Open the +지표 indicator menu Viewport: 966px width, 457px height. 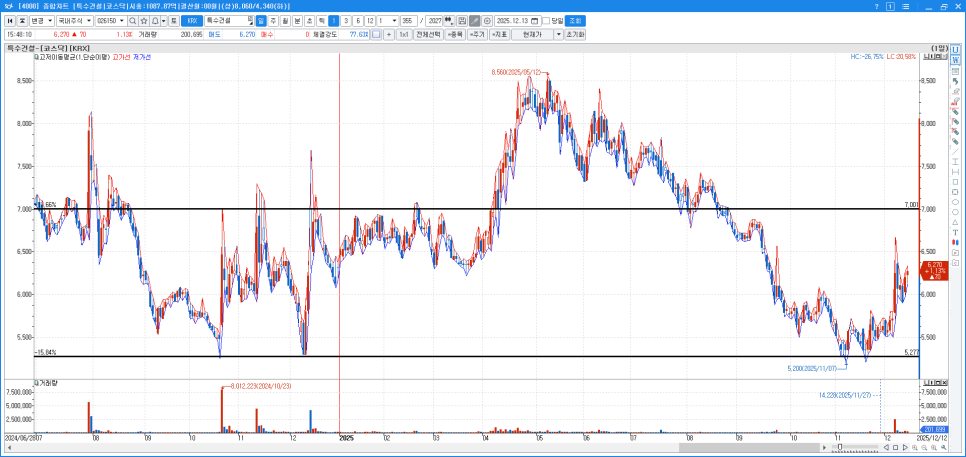point(497,34)
